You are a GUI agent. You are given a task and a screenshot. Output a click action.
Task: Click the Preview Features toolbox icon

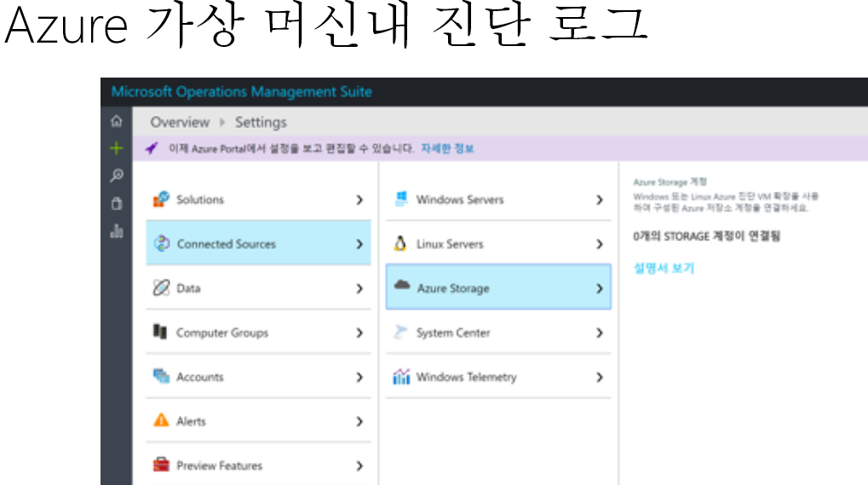[x=161, y=464]
